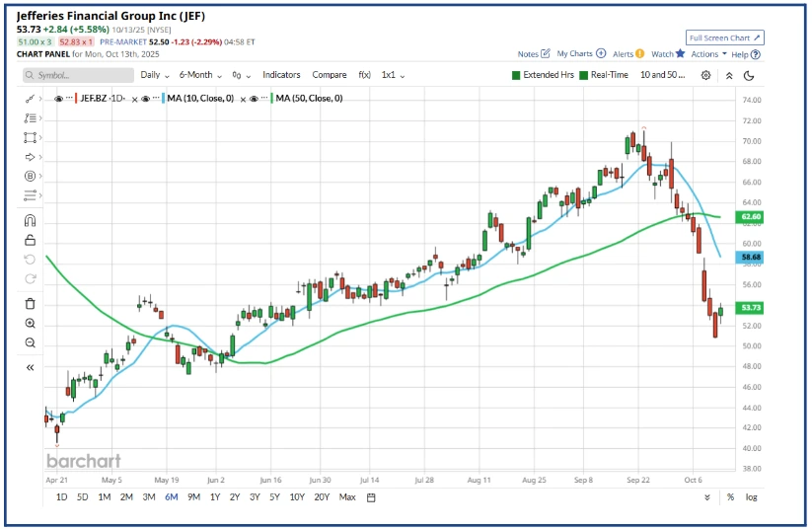
Task: Delete drawings with the trash icon
Action: (x=30, y=304)
